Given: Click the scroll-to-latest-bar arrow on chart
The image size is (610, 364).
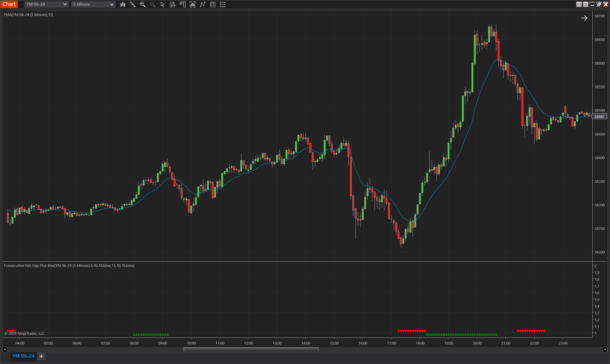Looking at the screenshot, I should point(584,18).
